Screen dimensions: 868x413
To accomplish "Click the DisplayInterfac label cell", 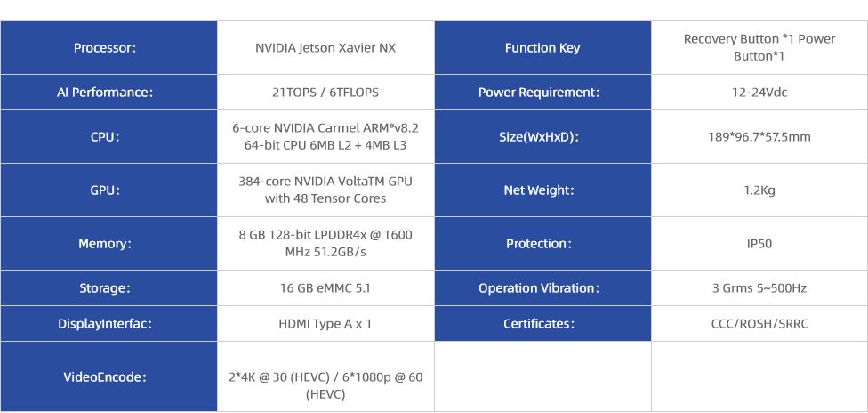I will pos(108,324).
